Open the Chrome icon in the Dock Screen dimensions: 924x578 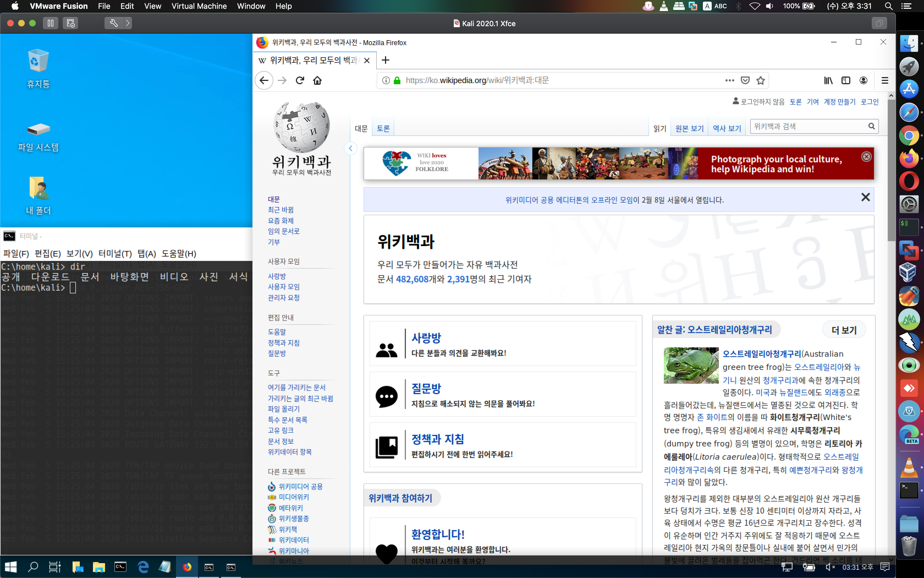(909, 135)
